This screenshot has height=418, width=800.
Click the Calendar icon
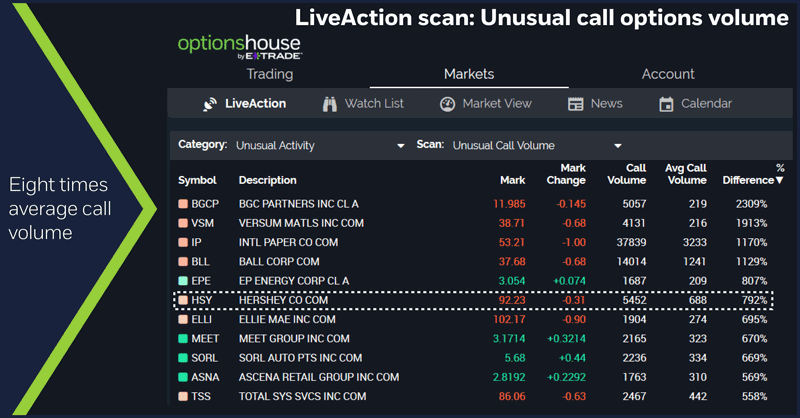[666, 104]
